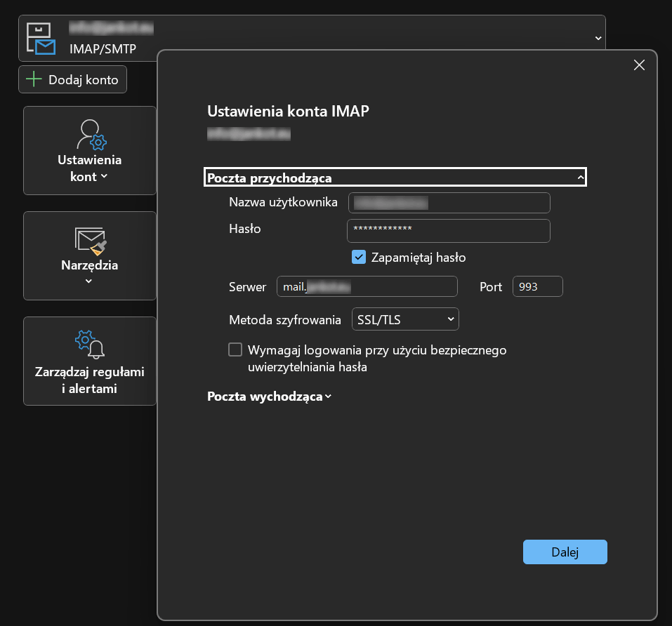
Task: Add a new account with Dodaj konto
Action: (x=72, y=79)
